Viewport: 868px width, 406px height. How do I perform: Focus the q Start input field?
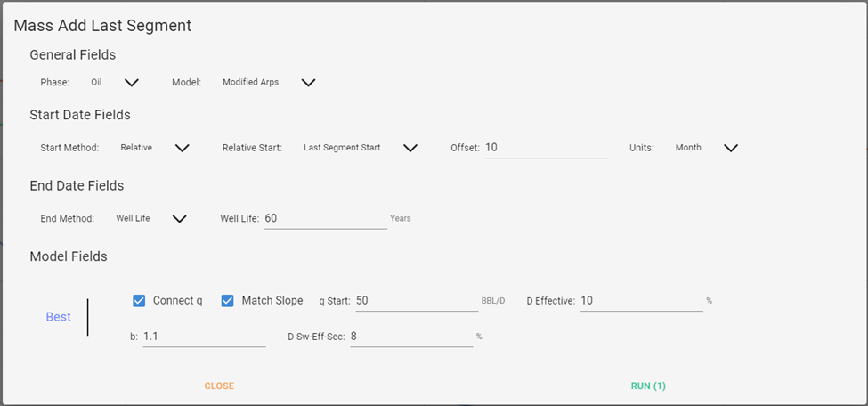coord(417,301)
